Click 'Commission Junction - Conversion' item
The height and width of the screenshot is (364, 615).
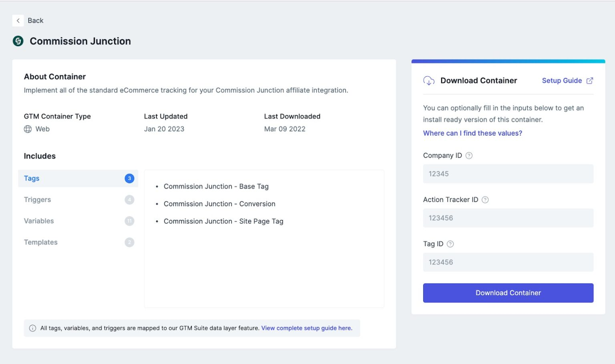click(x=219, y=204)
